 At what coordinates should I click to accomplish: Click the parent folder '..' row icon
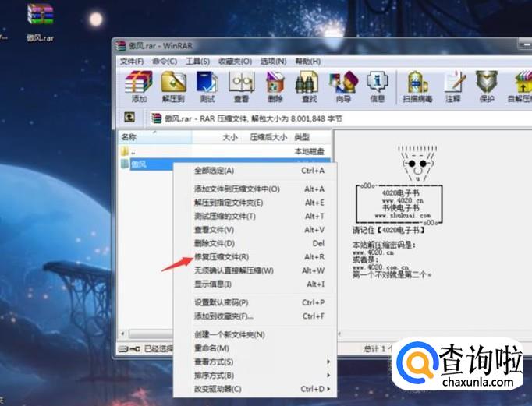pos(125,151)
